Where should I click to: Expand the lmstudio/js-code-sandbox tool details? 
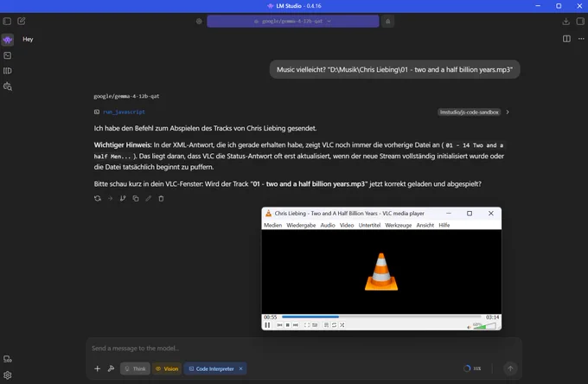tap(508, 112)
